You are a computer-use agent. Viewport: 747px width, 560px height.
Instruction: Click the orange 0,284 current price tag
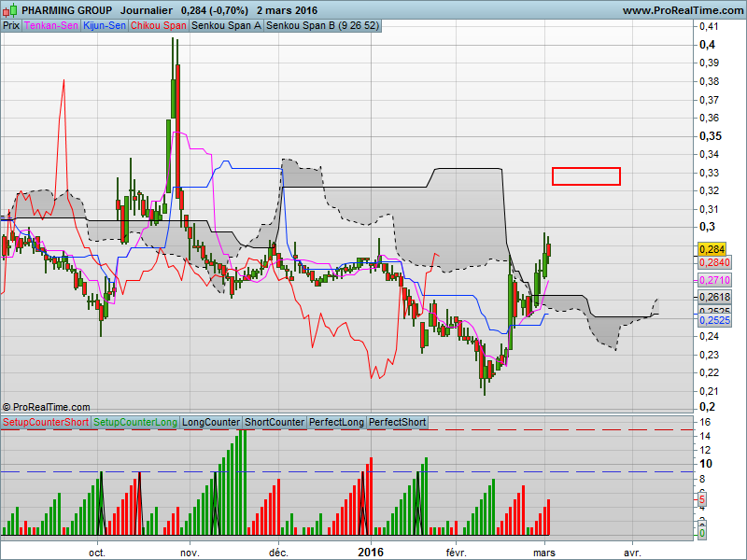(712, 249)
